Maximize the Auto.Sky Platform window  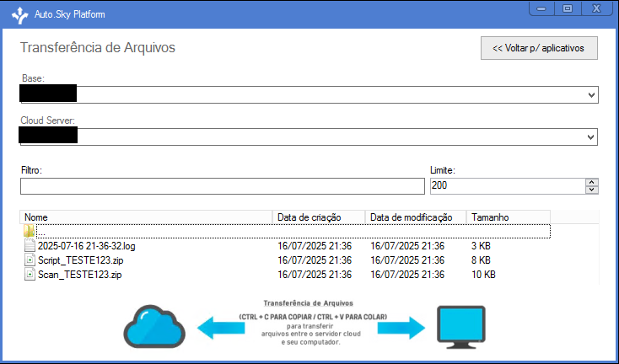568,8
